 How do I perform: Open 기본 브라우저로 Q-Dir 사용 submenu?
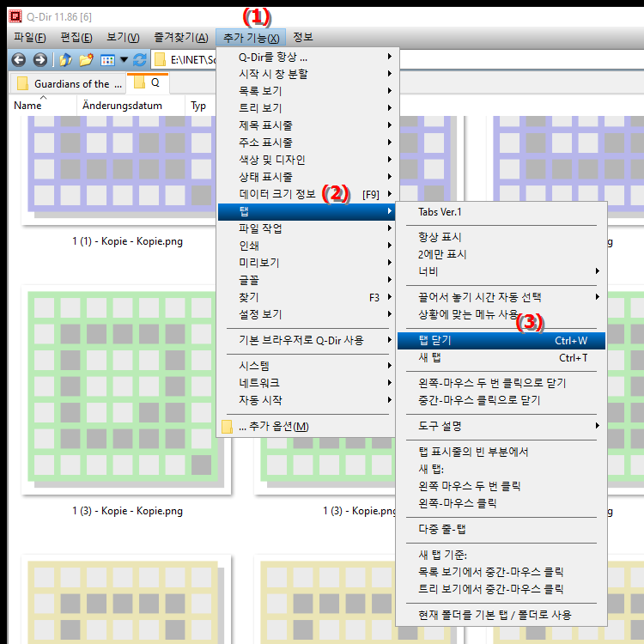[306, 341]
